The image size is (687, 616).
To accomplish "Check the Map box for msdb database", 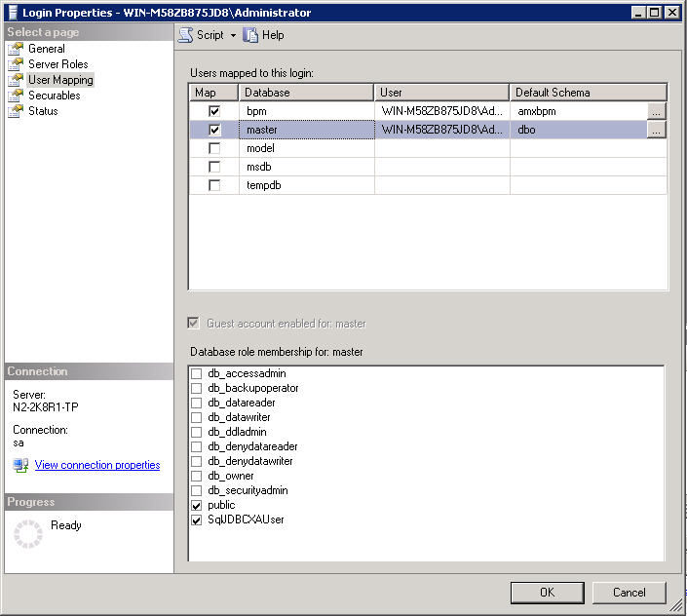I will [x=214, y=167].
